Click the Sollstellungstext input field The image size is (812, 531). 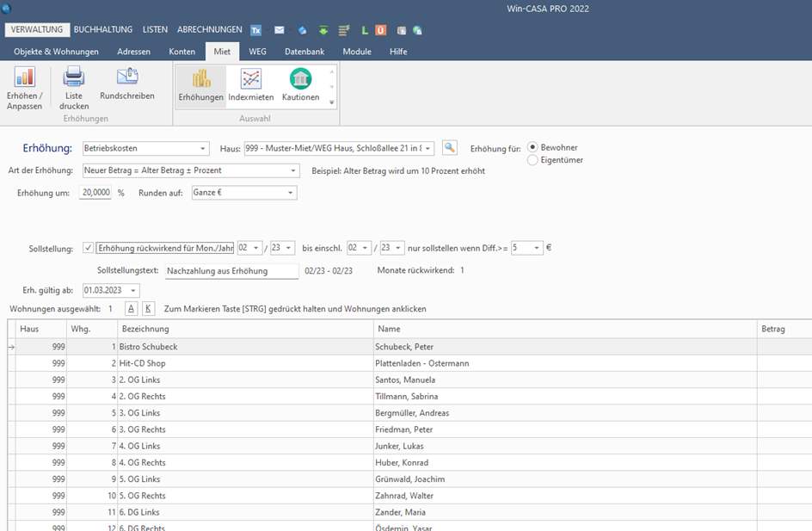tap(232, 271)
